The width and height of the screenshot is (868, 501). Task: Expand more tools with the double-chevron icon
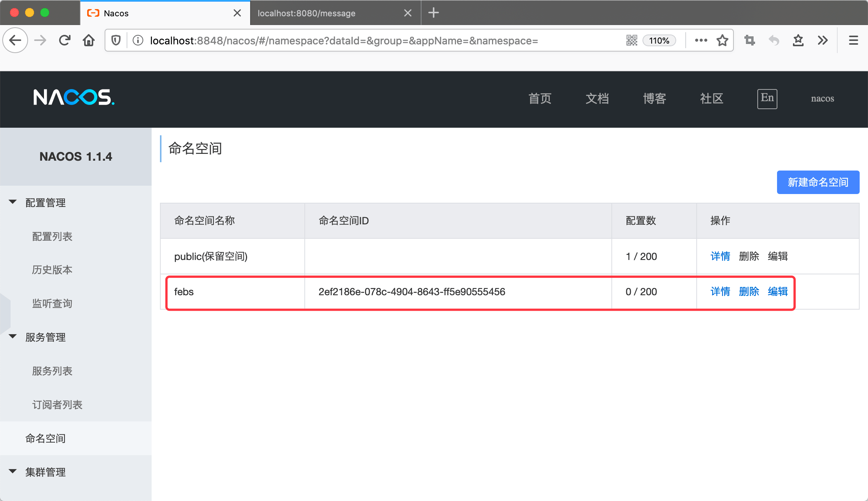pos(823,40)
